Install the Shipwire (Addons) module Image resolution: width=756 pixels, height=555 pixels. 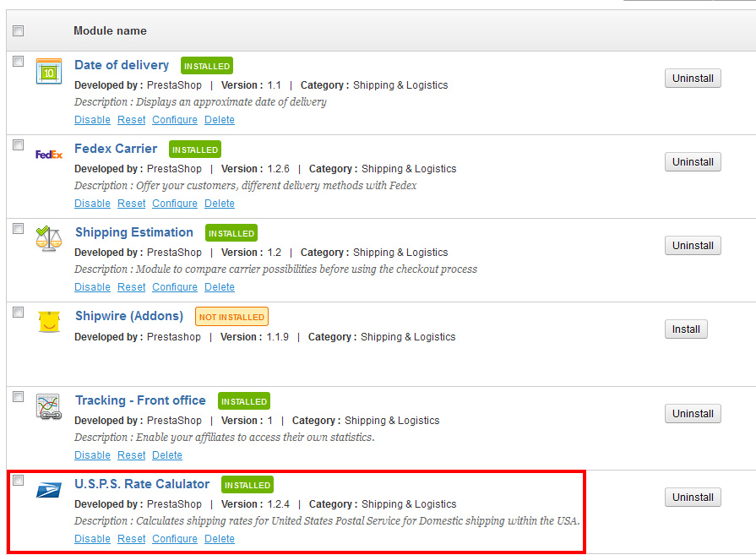coord(686,329)
